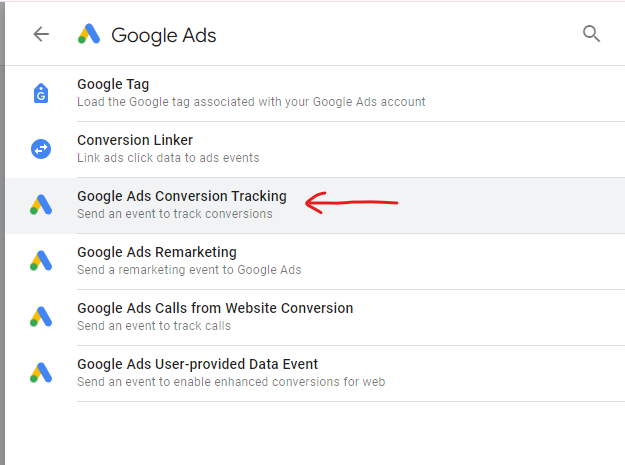Image resolution: width=625 pixels, height=465 pixels.
Task: Click 'Send an event to track conversions' description
Action: coord(175,214)
